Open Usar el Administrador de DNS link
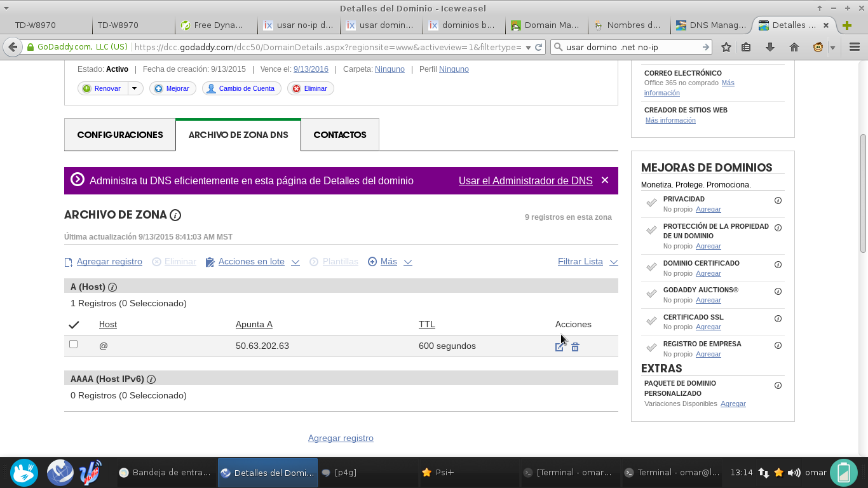 point(526,180)
